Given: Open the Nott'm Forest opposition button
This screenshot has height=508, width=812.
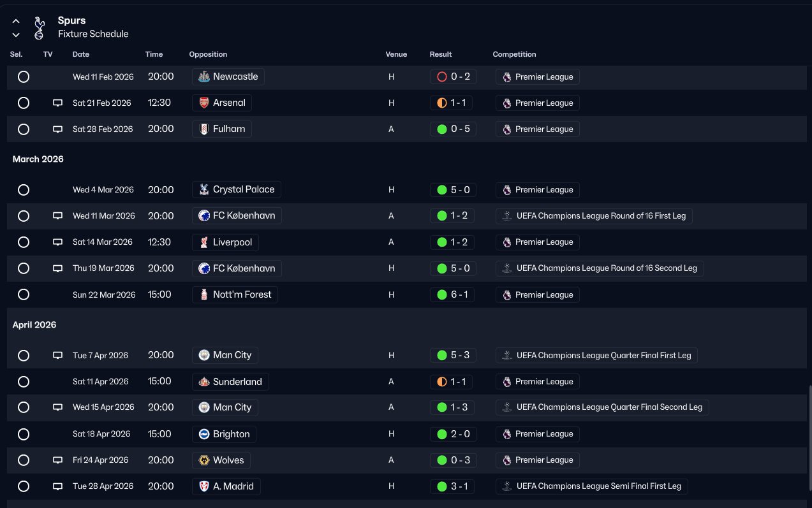Looking at the screenshot, I should 235,294.
